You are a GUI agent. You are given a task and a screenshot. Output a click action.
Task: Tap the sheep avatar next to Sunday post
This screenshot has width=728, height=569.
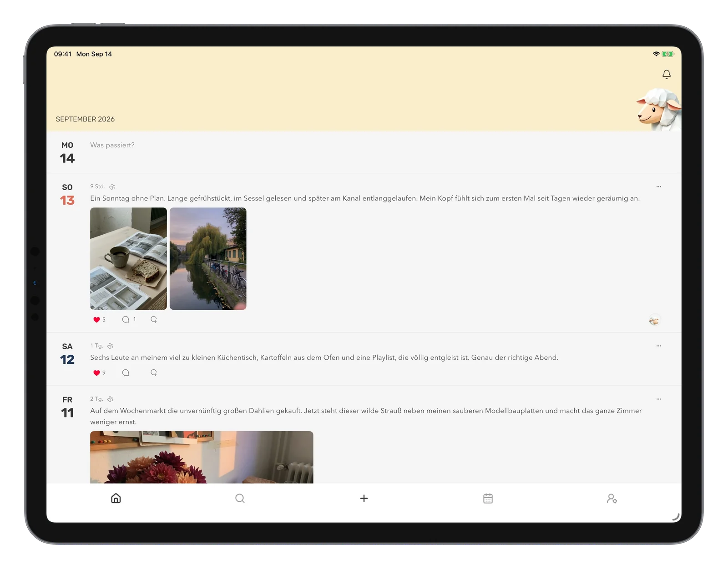click(x=654, y=321)
